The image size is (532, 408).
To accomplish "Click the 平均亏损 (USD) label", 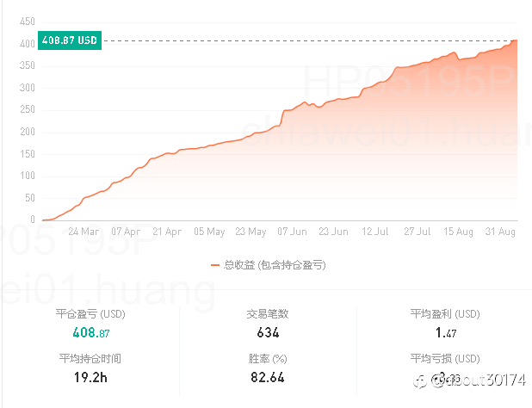I will tap(445, 358).
